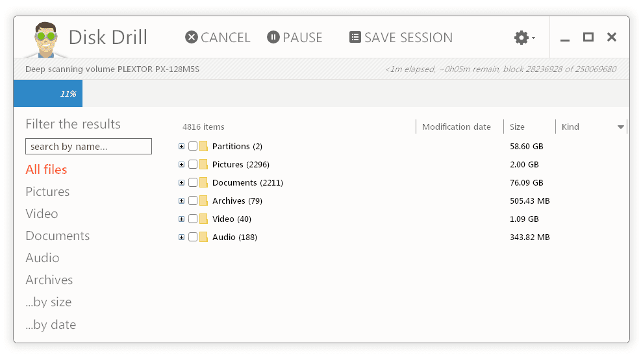The image size is (641, 364).
Task: Filter results by Audio in sidebar
Action: click(x=42, y=258)
